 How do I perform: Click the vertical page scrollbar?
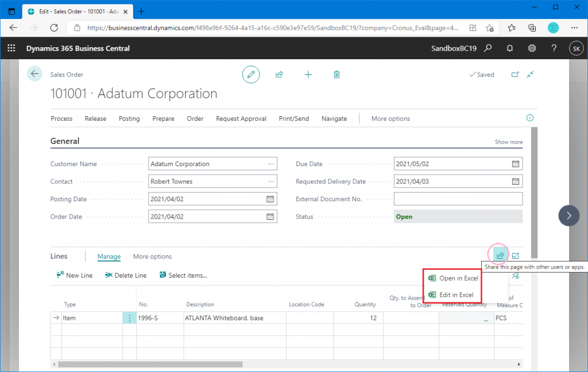pos(535,193)
